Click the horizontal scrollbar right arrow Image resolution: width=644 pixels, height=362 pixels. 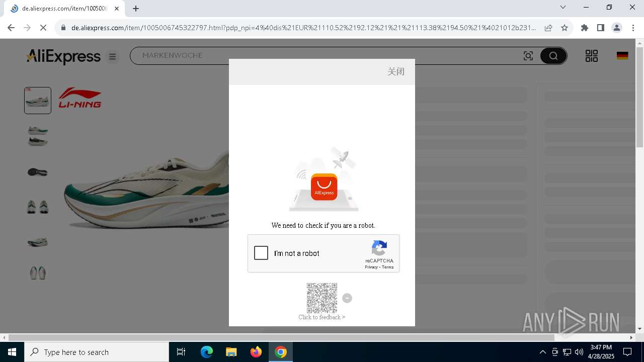(x=631, y=337)
